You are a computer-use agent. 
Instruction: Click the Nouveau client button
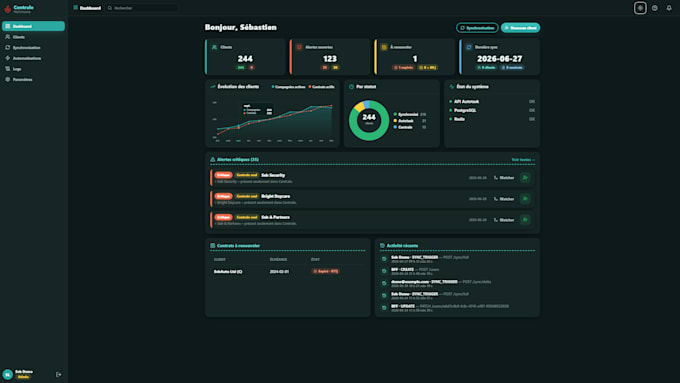[x=520, y=28]
